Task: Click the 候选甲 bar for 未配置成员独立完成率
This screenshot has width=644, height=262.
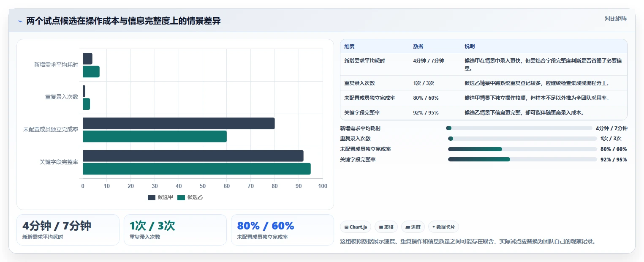Action: (179, 123)
